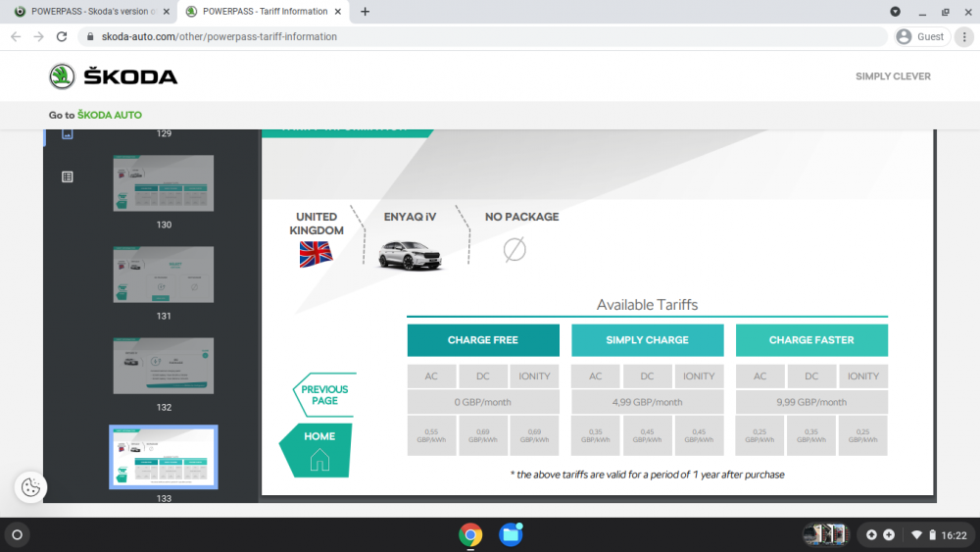The width and height of the screenshot is (980, 552).
Task: Open page 132 thumbnail
Action: [163, 366]
